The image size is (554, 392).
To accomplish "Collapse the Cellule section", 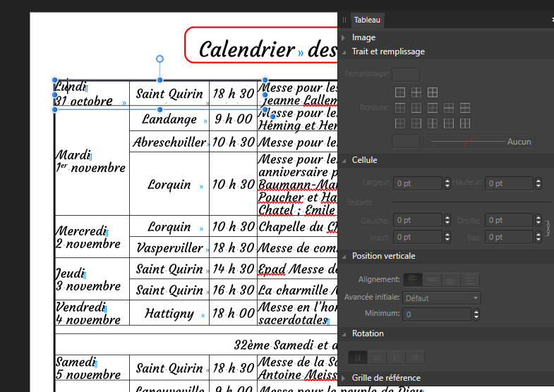I will [344, 160].
